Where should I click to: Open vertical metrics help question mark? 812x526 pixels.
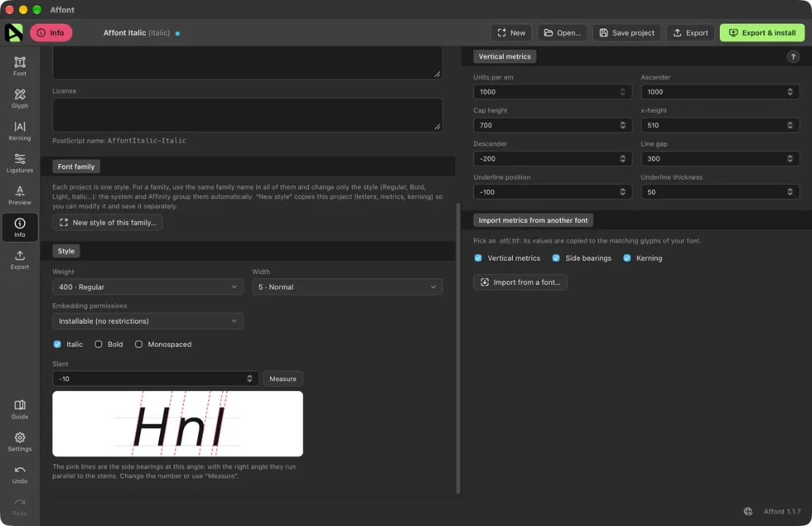(793, 56)
